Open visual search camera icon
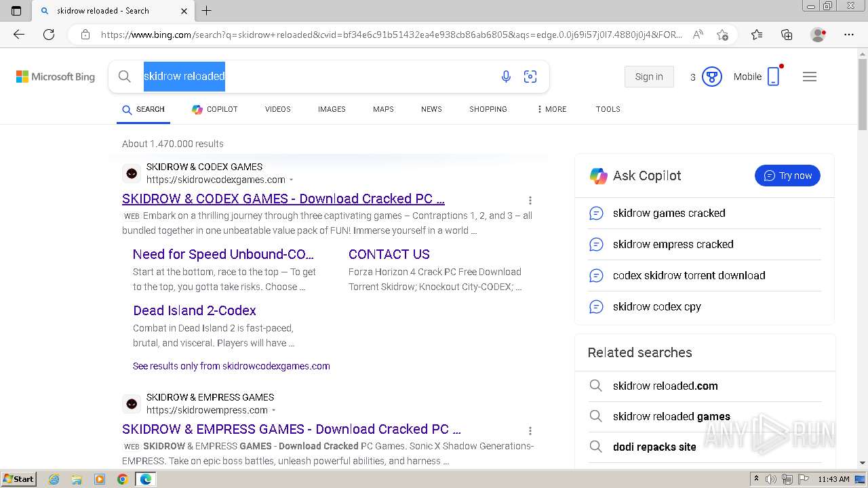The width and height of the screenshot is (868, 488). (x=530, y=77)
